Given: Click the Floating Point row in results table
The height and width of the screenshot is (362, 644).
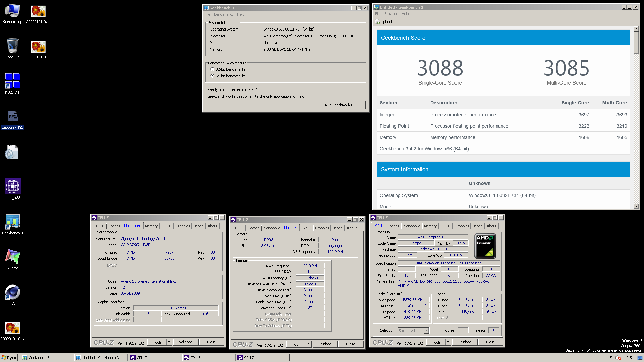Looking at the screenshot, I should click(x=503, y=126).
